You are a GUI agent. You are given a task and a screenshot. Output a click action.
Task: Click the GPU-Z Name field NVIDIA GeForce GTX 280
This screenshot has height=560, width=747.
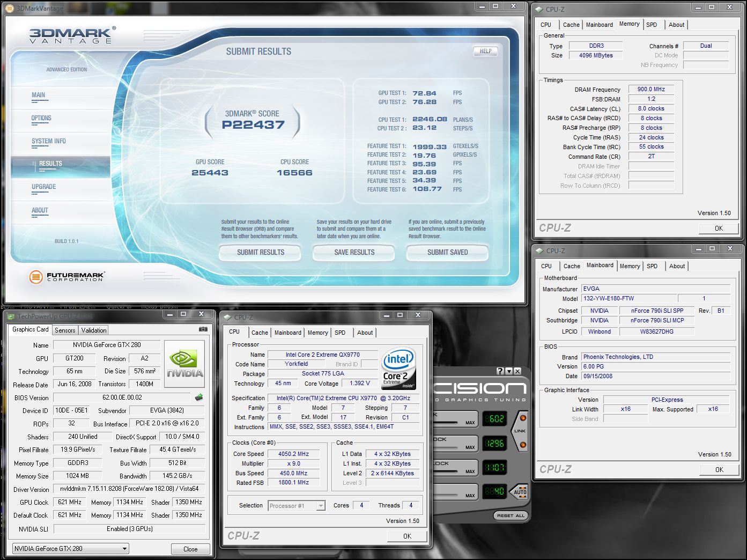(x=107, y=345)
